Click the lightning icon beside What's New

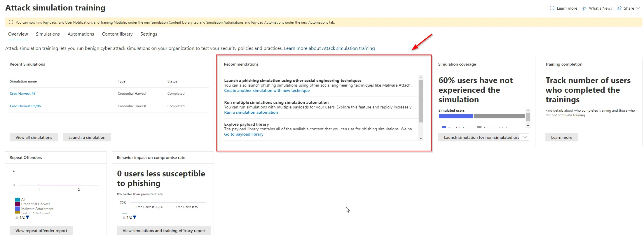[584, 8]
